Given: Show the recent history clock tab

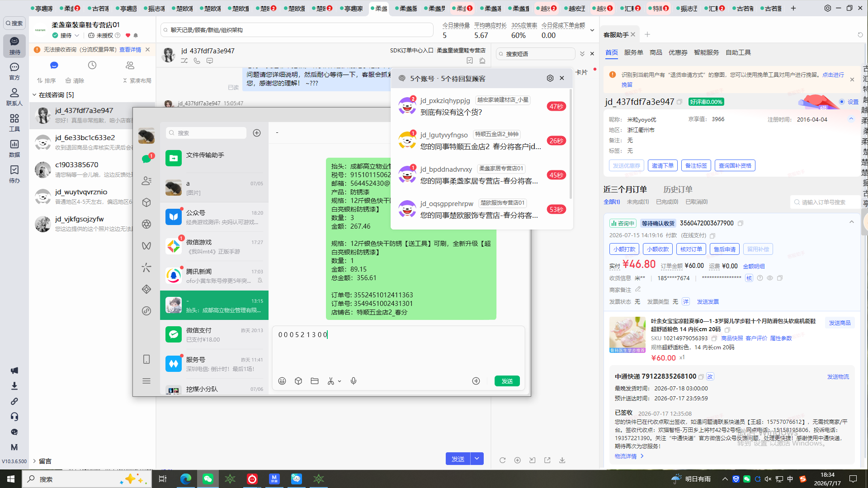Looking at the screenshot, I should 92,65.
